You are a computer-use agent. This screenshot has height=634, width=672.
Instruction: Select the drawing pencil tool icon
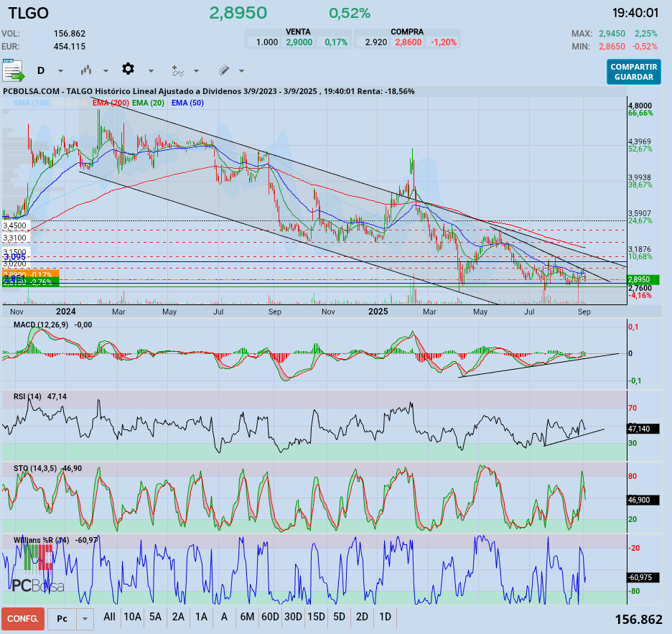point(223,70)
